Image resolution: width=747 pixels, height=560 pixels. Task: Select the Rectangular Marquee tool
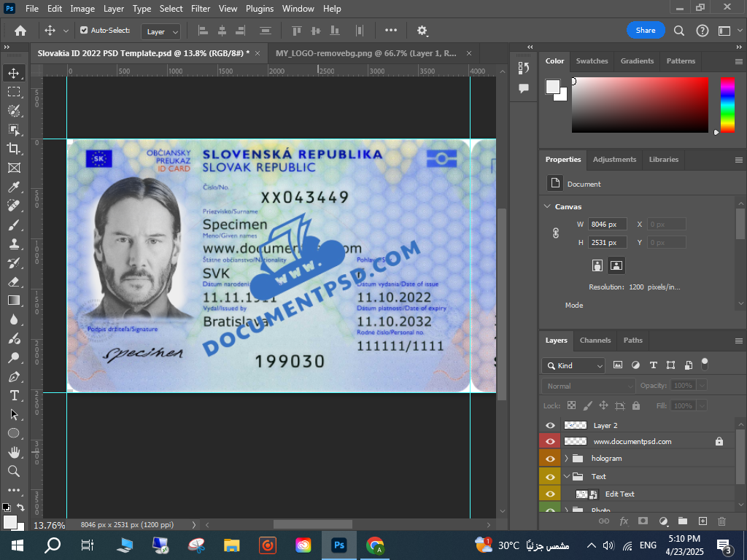pos(14,92)
